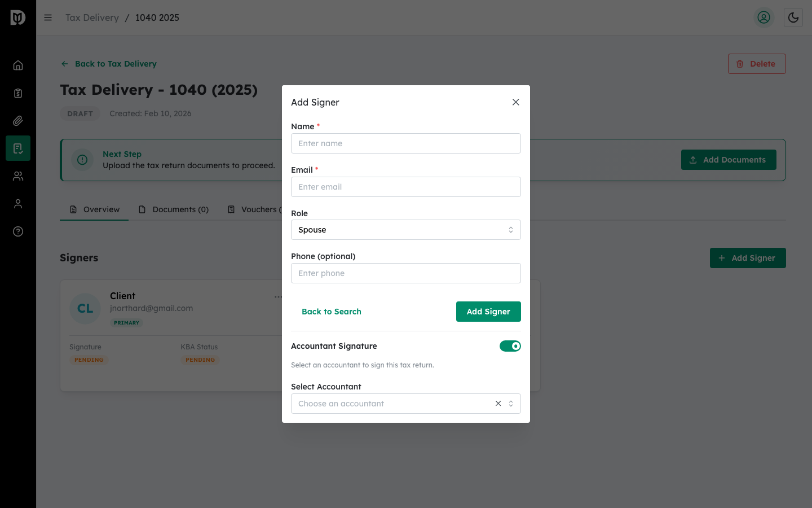Select the tax returns clipboard sidebar icon
Screen dimensions: 812x508
18,93
